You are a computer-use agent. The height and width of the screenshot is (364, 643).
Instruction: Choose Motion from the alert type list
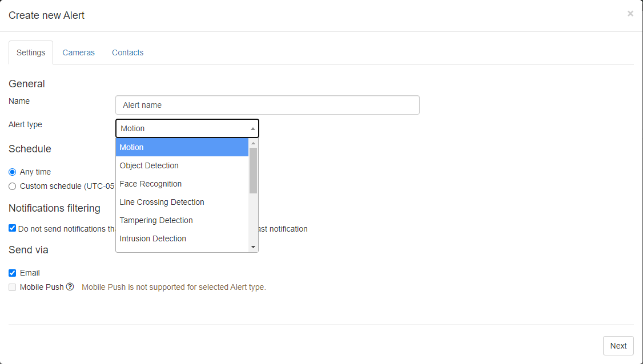coord(182,147)
